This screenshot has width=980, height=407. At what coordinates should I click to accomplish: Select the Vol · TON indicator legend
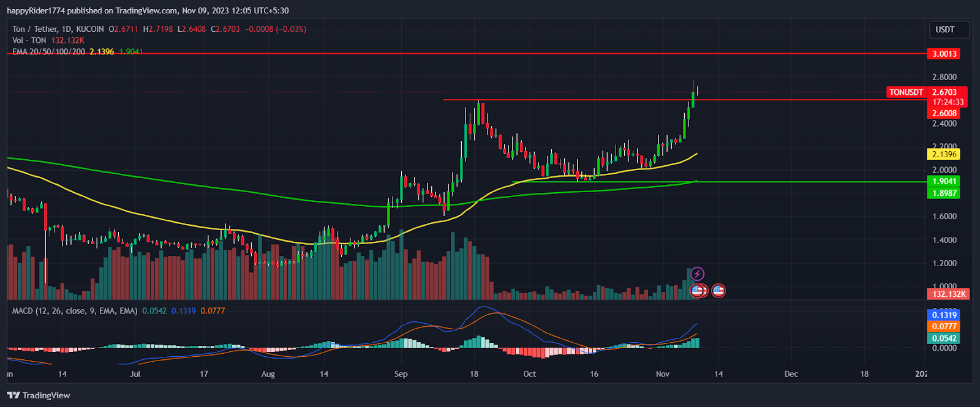29,40
